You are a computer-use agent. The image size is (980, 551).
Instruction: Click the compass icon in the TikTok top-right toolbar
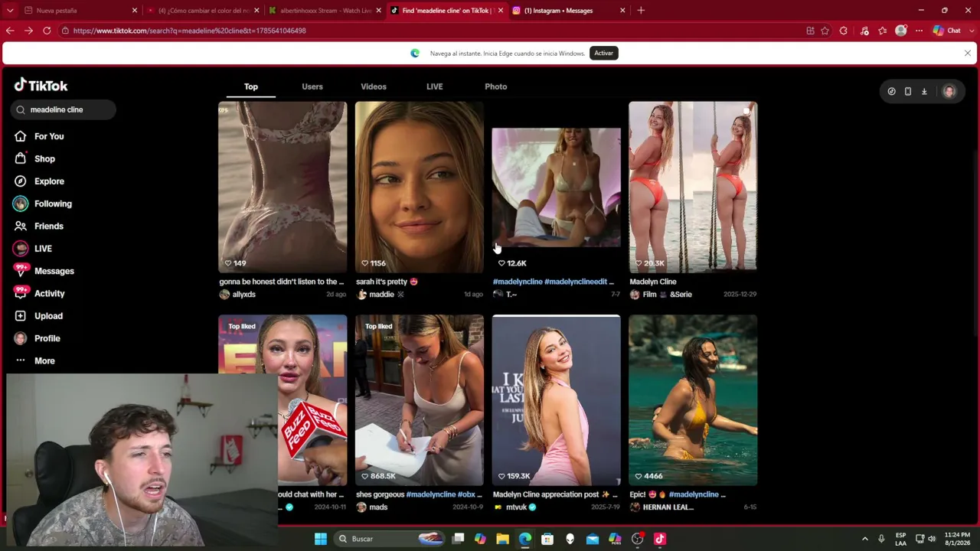pyautogui.click(x=891, y=92)
